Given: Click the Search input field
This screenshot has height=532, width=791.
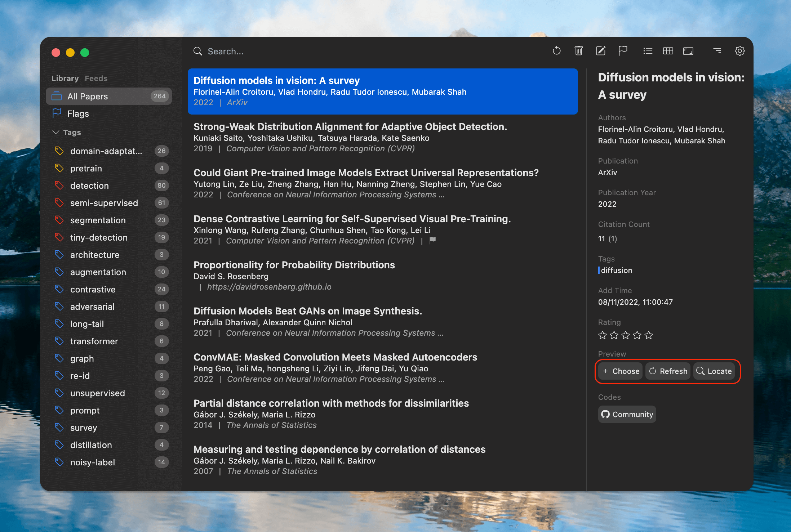Looking at the screenshot, I should point(226,51).
